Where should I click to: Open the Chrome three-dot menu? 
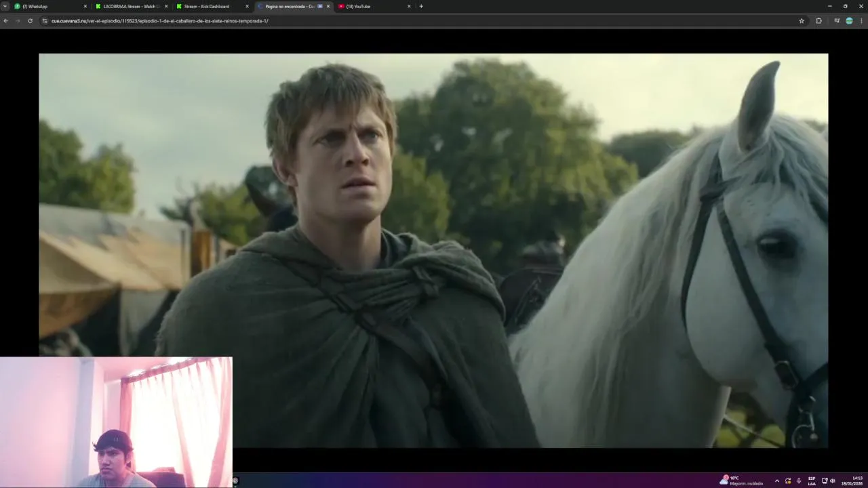[862, 20]
